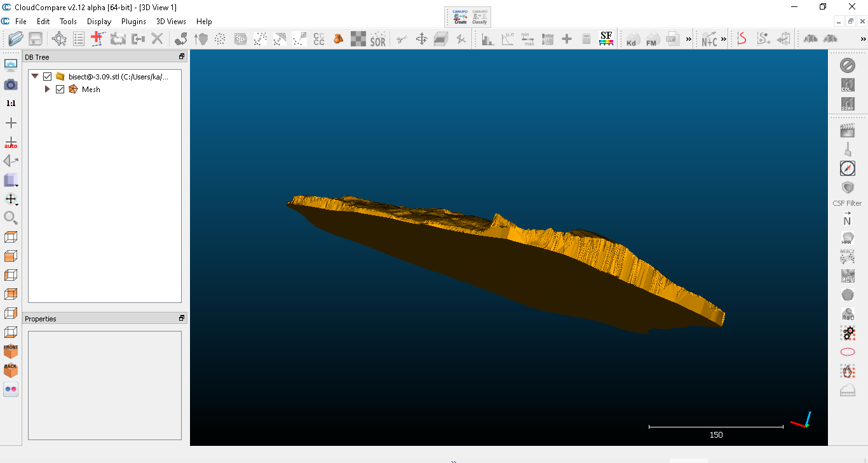
Task: Expand the Mesh tree node
Action: pyautogui.click(x=47, y=90)
